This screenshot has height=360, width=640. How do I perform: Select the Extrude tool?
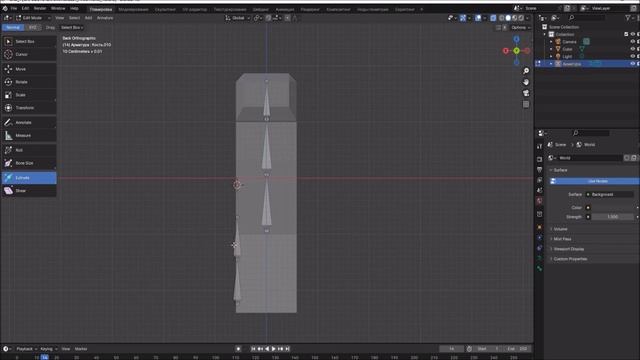coord(29,178)
